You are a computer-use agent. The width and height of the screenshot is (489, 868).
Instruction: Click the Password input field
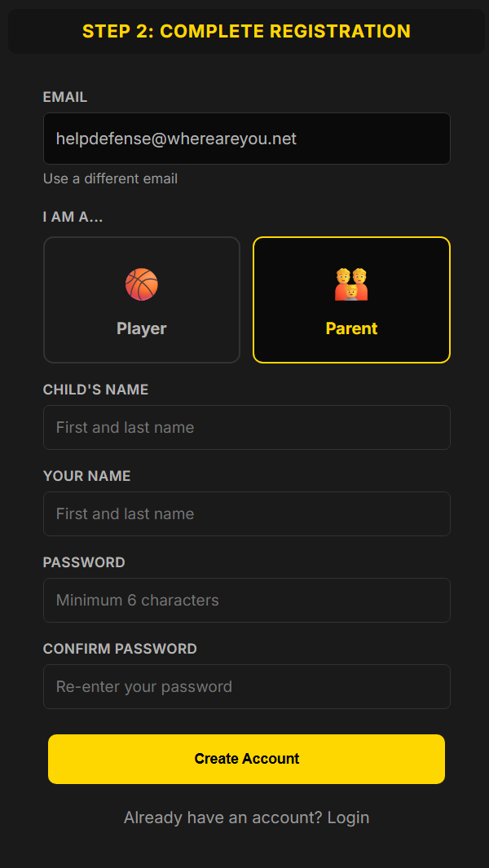(246, 600)
